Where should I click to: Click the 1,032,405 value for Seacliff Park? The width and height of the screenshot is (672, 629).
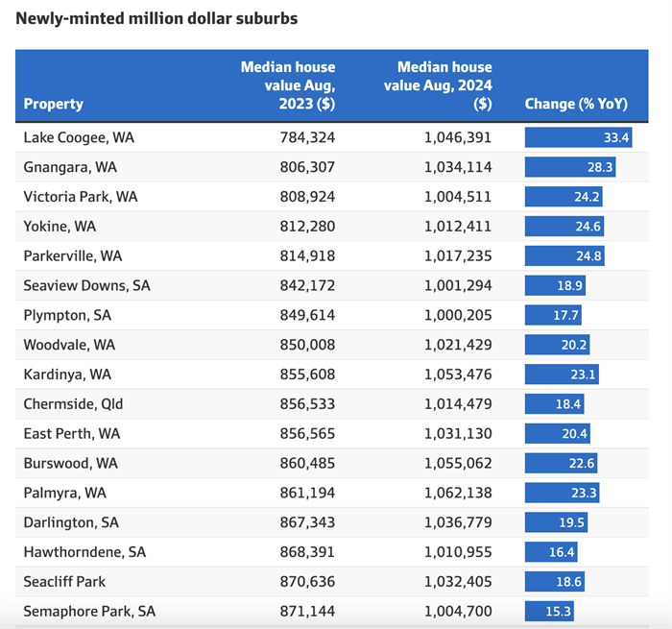(458, 581)
